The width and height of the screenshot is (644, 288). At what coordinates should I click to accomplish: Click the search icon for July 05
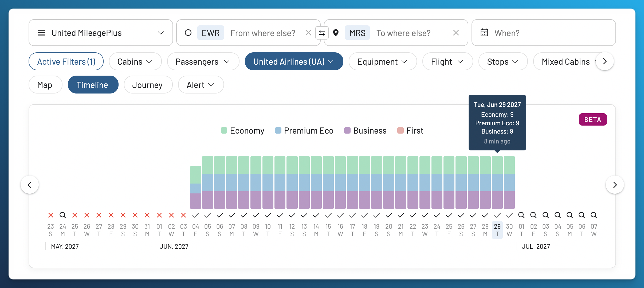click(570, 215)
